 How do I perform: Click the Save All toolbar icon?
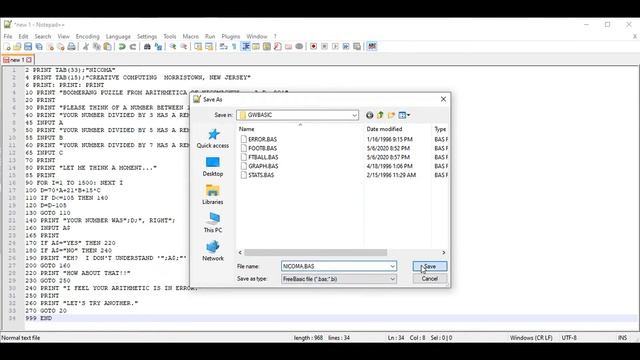[39, 47]
